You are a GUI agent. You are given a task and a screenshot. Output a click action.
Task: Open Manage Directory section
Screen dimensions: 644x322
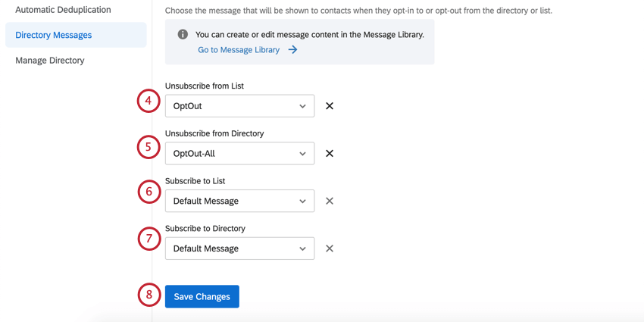(x=50, y=61)
